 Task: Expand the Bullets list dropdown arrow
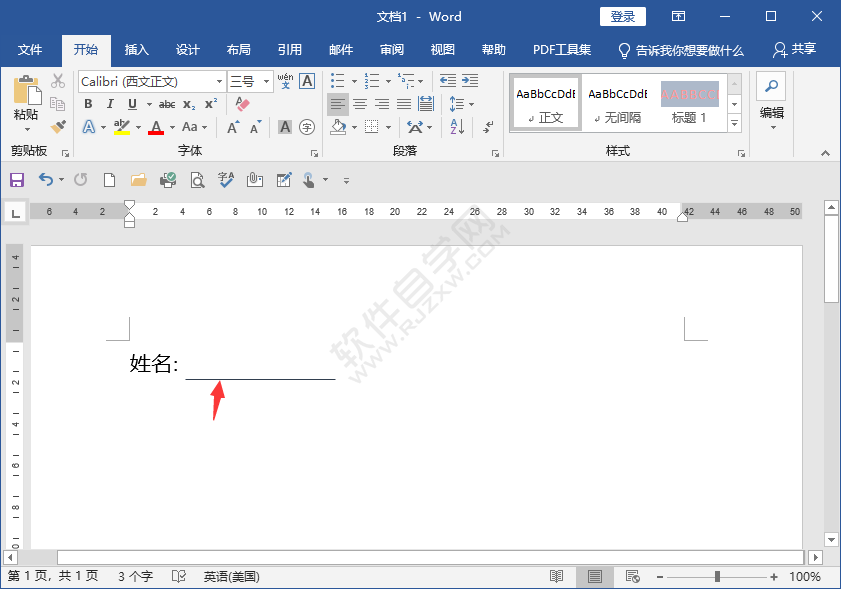355,82
